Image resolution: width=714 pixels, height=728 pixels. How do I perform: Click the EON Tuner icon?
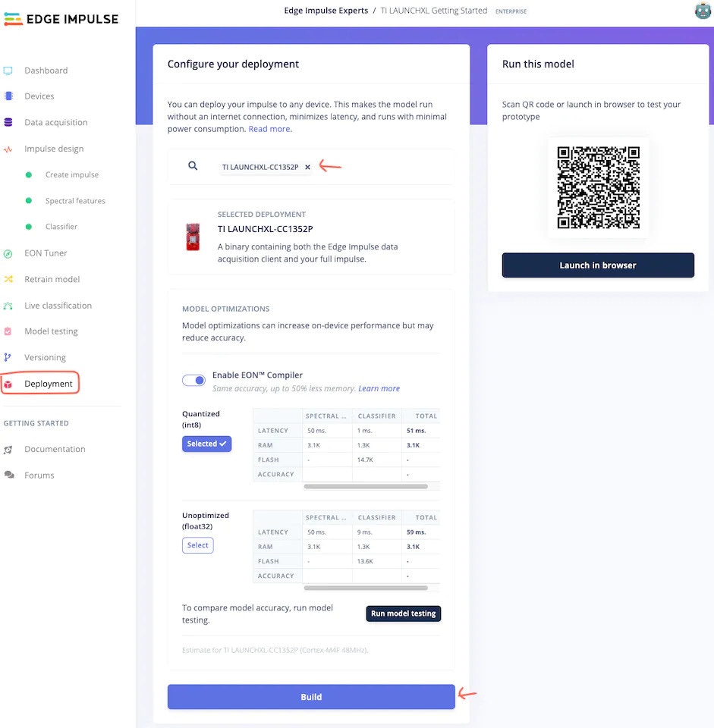8,253
